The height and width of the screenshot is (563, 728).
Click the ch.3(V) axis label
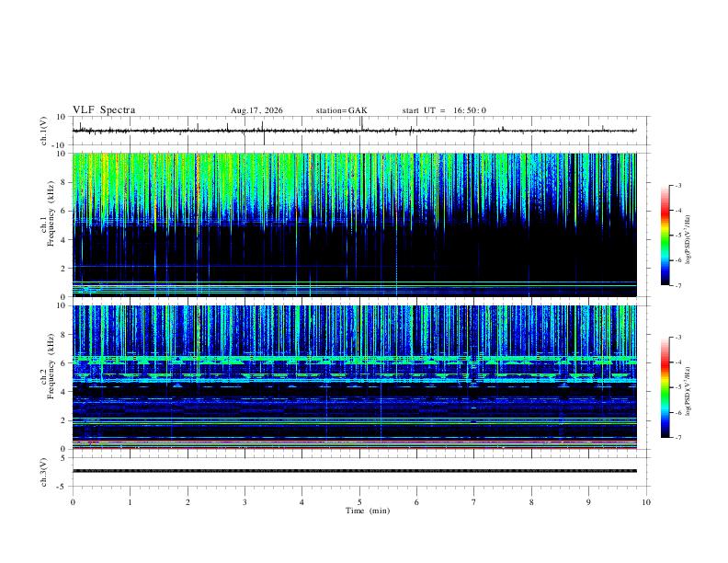pos(44,472)
